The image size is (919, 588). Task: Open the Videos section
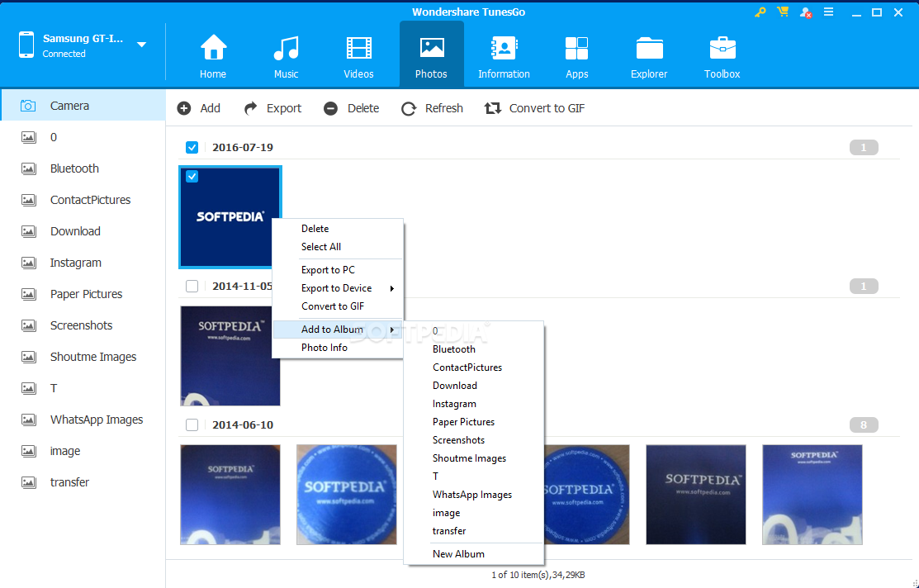(358, 55)
